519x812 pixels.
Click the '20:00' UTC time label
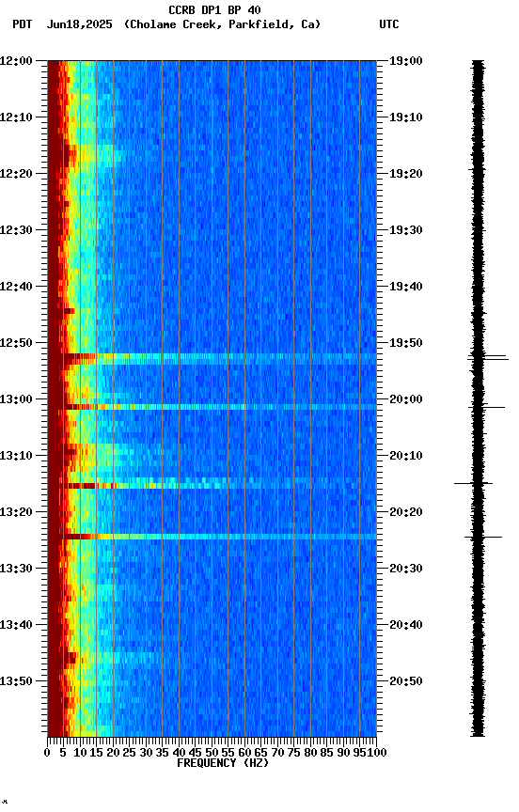click(406, 399)
